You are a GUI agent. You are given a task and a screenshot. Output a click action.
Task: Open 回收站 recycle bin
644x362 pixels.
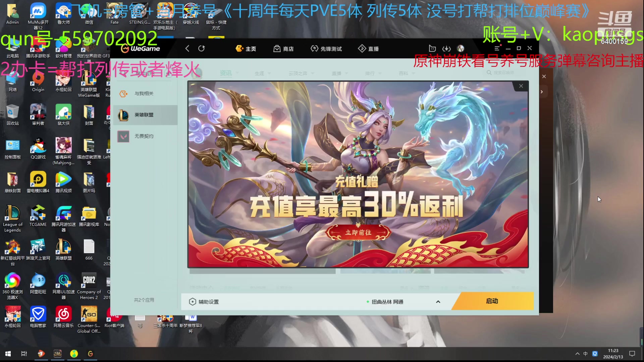tap(13, 115)
